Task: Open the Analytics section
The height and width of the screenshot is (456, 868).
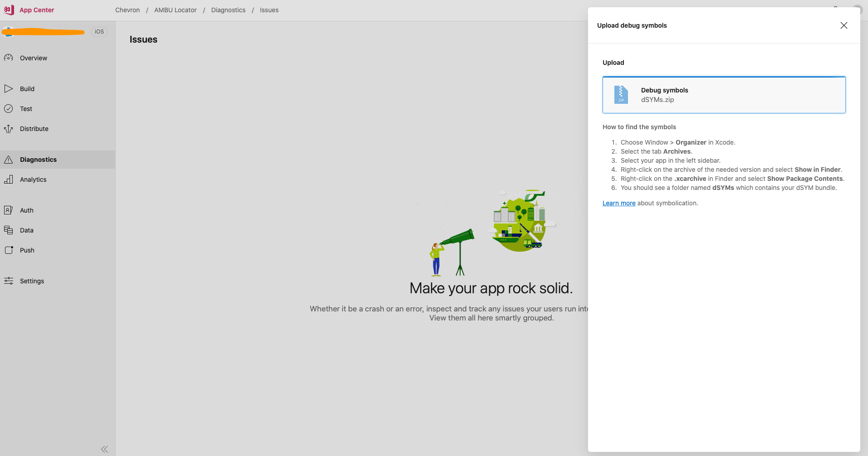Action: (33, 179)
